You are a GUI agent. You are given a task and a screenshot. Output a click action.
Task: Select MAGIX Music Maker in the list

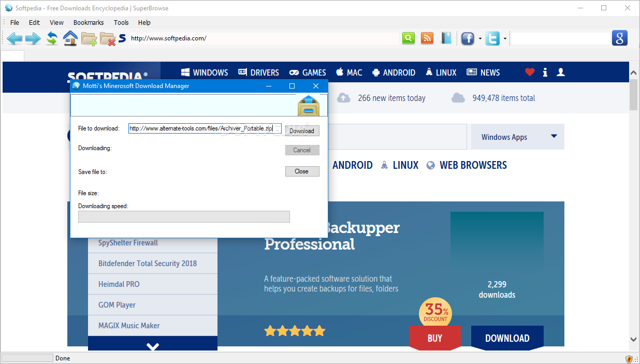click(x=153, y=326)
